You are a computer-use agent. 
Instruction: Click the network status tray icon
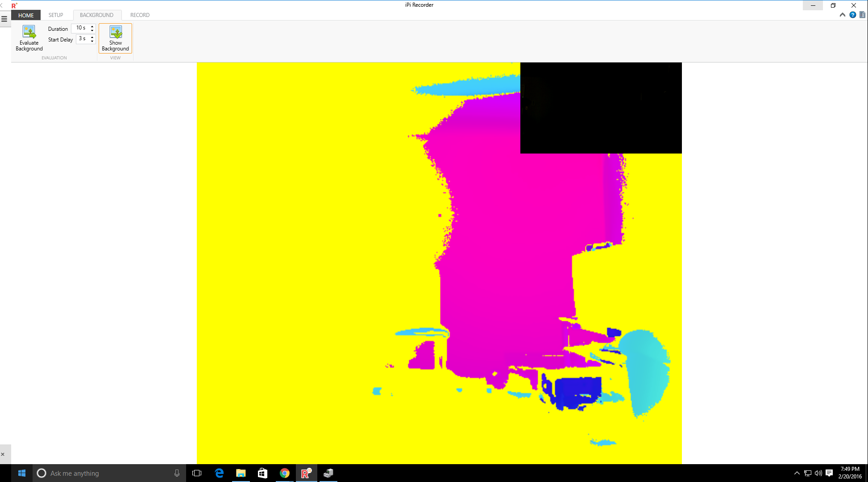coord(808,473)
